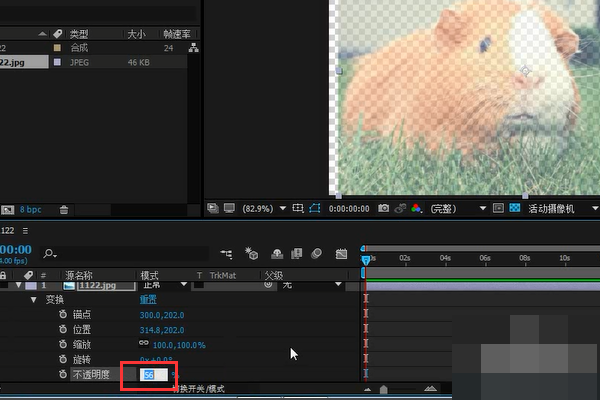Click the 类型 column header in project panel

point(79,34)
